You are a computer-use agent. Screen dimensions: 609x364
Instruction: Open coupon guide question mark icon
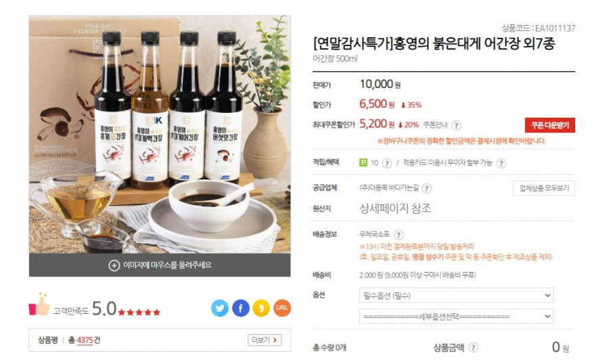pyautogui.click(x=457, y=125)
